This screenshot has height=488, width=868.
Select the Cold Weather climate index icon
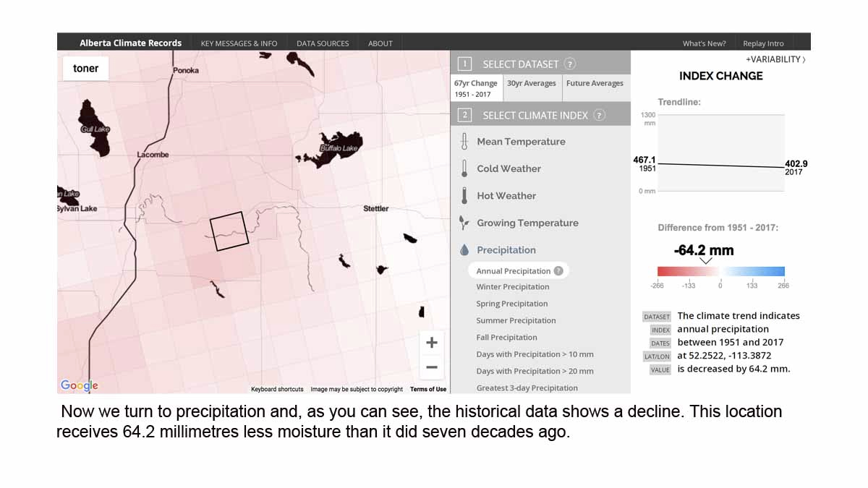pyautogui.click(x=463, y=168)
